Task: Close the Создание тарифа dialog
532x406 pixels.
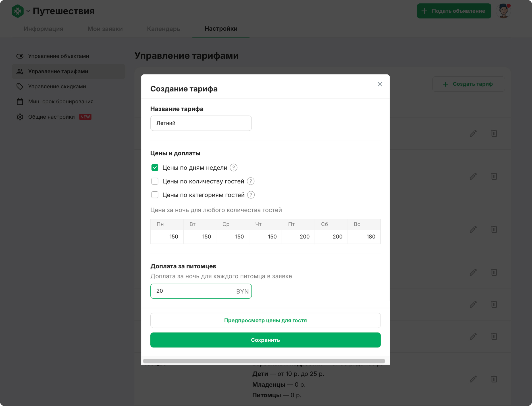Action: point(380,84)
